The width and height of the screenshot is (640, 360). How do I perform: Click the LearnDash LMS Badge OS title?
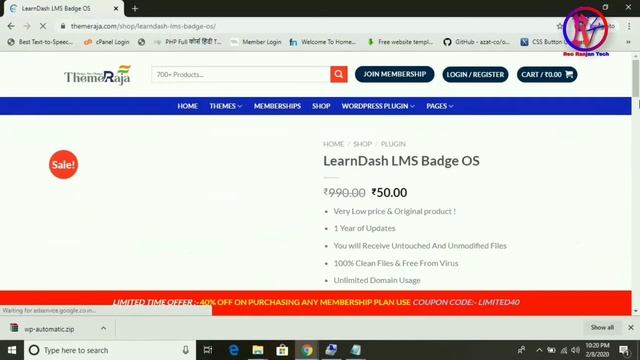tap(401, 161)
